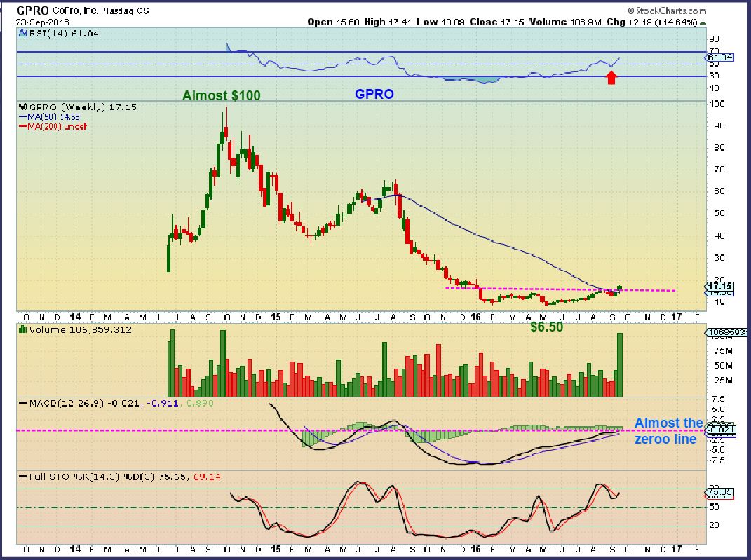Click the -0.021 MACD value tag
The width and height of the screenshot is (751, 560).
point(720,430)
